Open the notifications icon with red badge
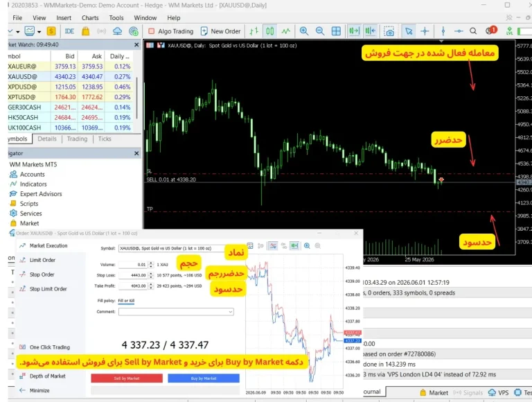 490,30
